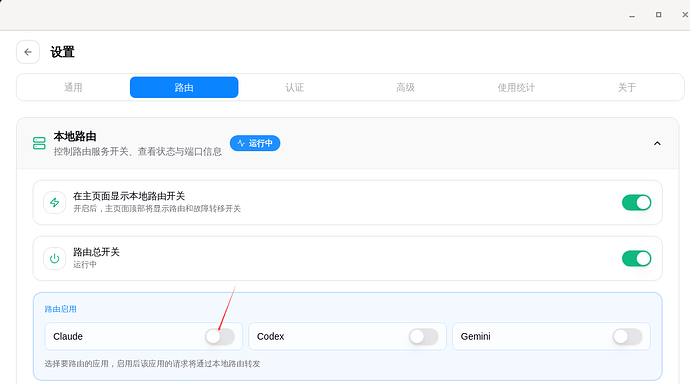690x384 pixels.
Task: Switch to the 使用统计 tab
Action: pos(516,87)
